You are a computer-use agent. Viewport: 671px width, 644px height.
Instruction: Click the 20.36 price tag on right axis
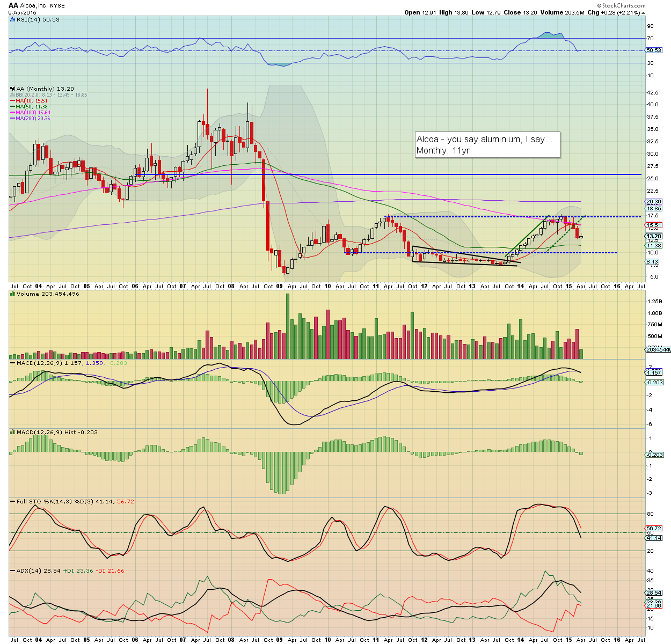click(654, 202)
